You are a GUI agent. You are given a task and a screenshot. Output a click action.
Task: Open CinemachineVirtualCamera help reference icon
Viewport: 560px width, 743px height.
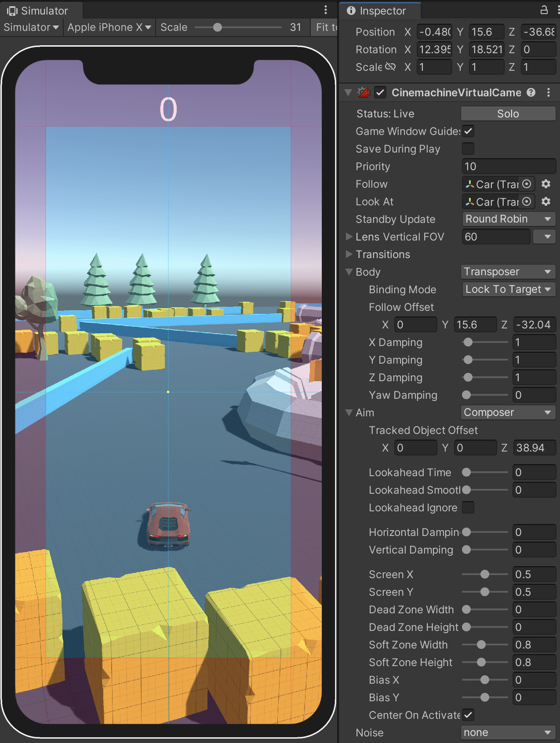click(531, 92)
